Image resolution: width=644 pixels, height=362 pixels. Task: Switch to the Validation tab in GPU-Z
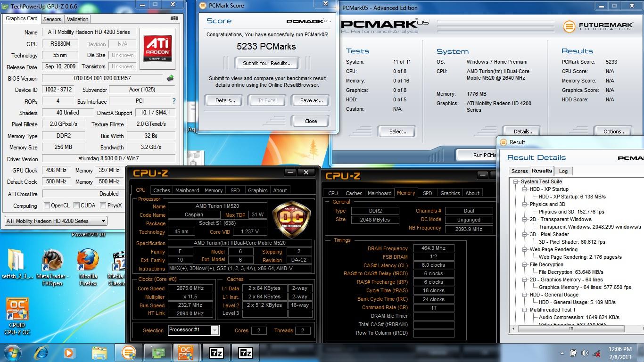click(x=77, y=19)
